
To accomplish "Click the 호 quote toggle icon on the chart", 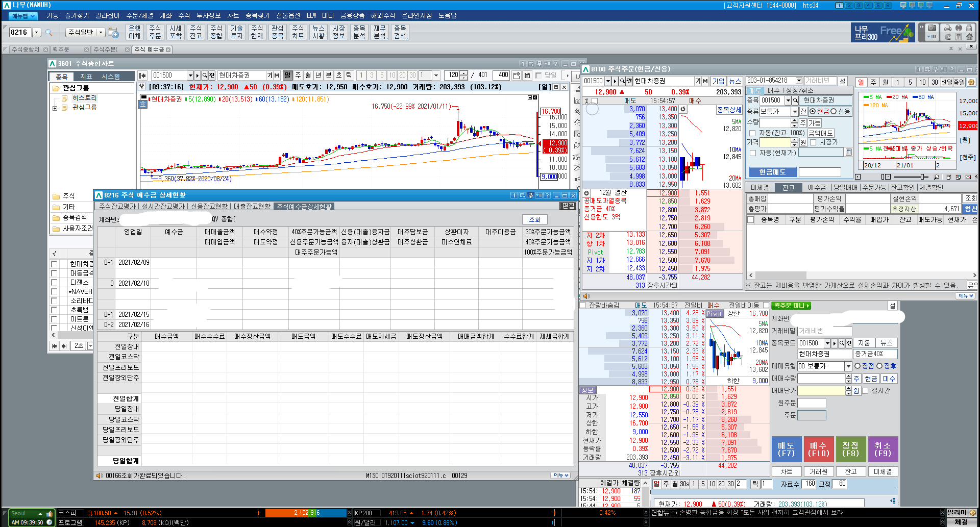I will click(x=143, y=104).
